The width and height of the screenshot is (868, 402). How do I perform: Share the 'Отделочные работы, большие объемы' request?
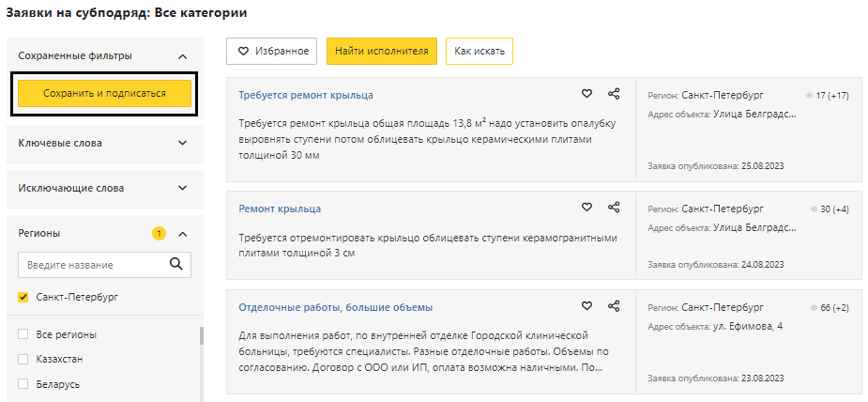tap(614, 306)
